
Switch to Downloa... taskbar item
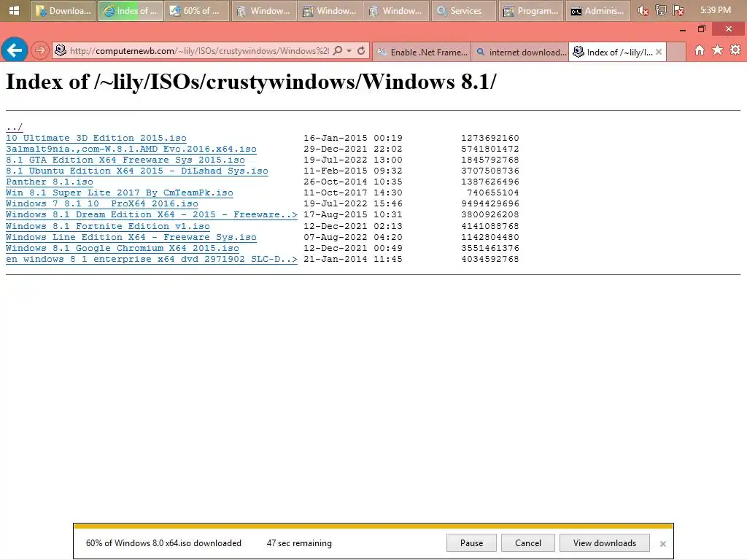64,10
